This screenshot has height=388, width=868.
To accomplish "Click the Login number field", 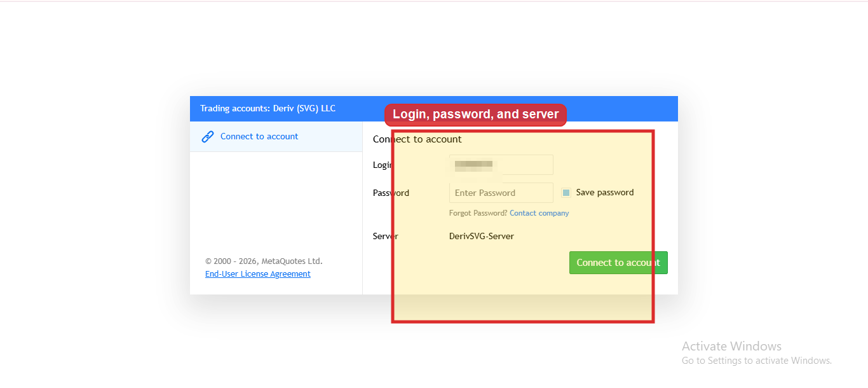I will tap(501, 165).
